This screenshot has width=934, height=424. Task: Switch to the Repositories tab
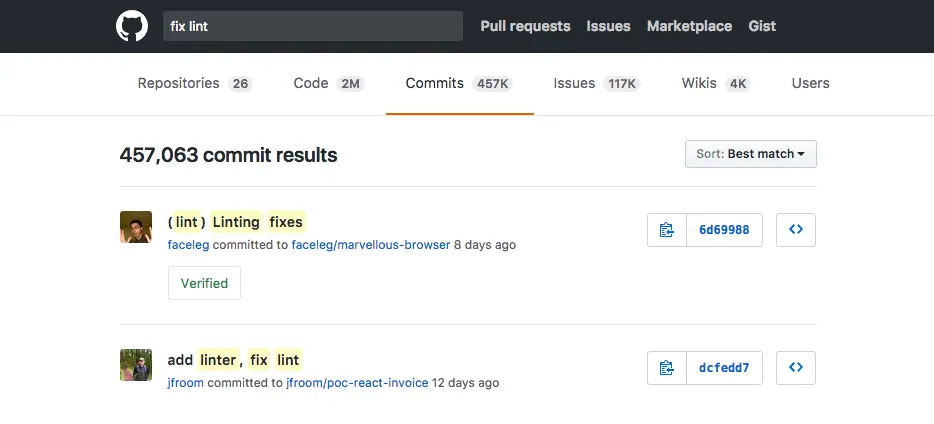[x=195, y=83]
